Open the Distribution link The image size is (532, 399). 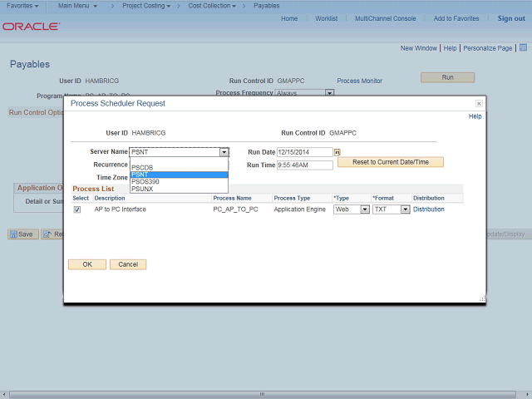tap(429, 209)
